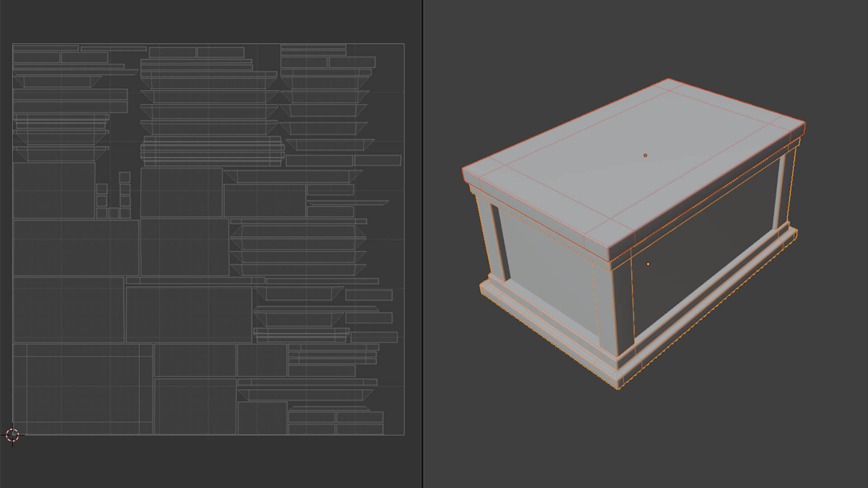Select the orange origin dot on lid top

point(645,155)
